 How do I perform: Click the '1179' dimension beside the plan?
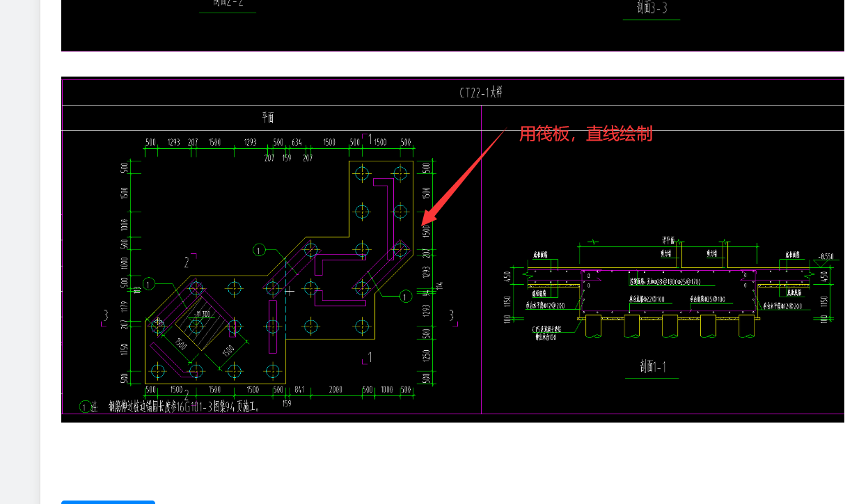125,307
